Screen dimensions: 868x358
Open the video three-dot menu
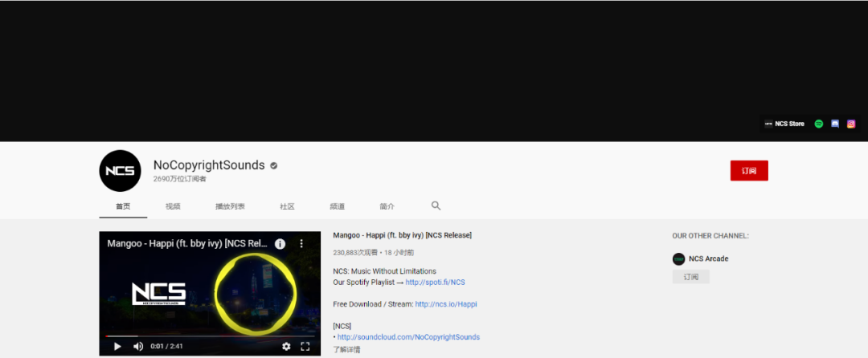point(301,243)
